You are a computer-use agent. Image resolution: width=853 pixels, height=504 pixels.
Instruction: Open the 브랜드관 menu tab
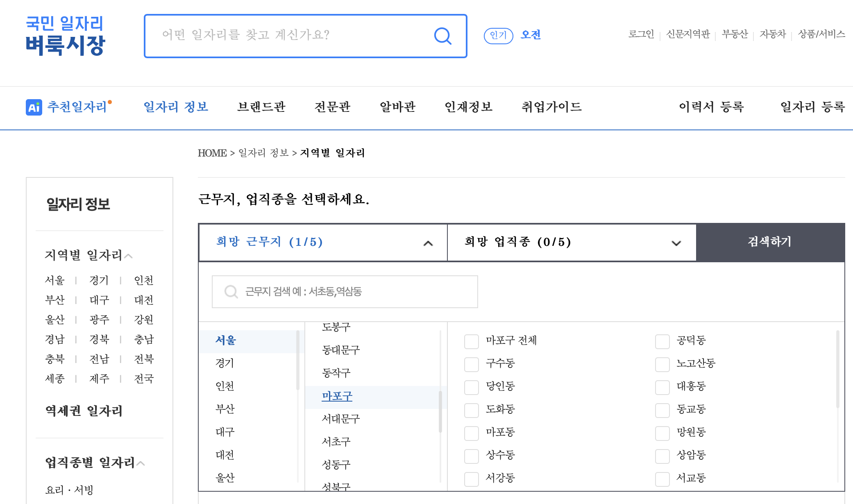tap(261, 107)
